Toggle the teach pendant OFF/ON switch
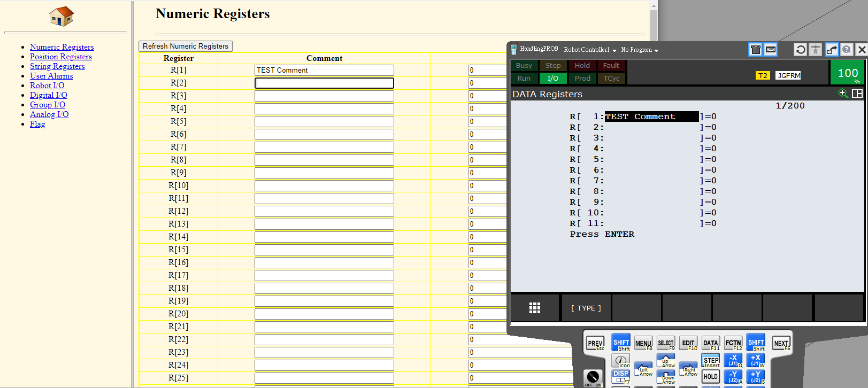 pyautogui.click(x=593, y=377)
